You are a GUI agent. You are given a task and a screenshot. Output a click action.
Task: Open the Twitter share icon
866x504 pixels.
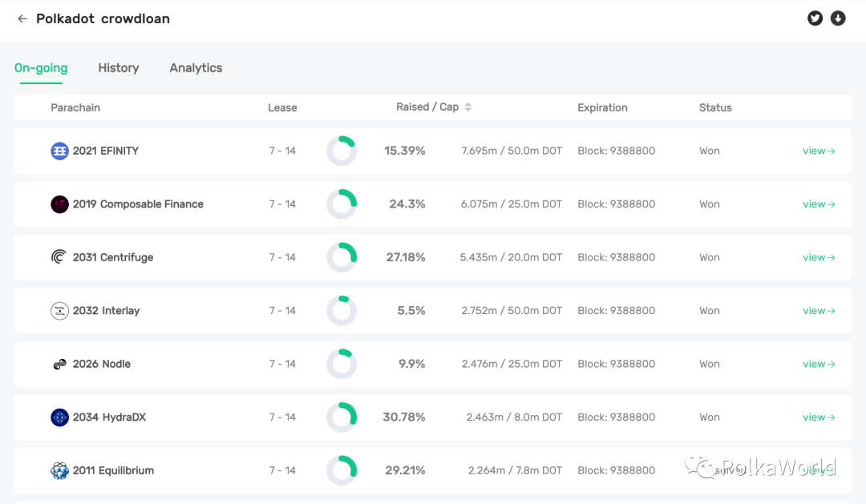point(815,18)
